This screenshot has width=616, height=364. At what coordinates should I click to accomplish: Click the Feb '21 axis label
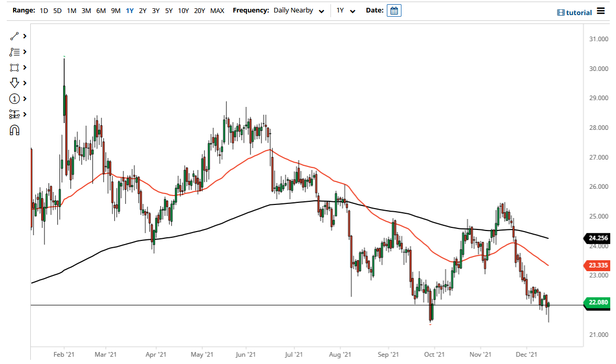pyautogui.click(x=64, y=355)
